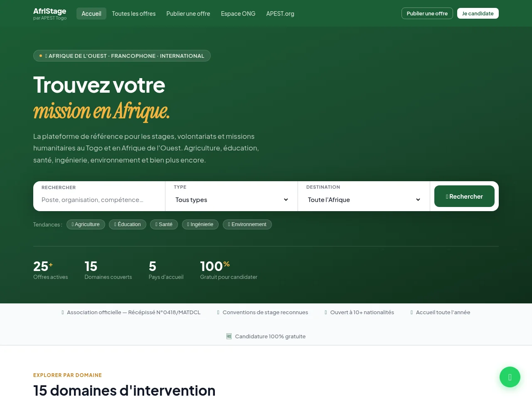Click 'Association officielle — Récépissé N°0418/MATDCL' text

point(134,312)
